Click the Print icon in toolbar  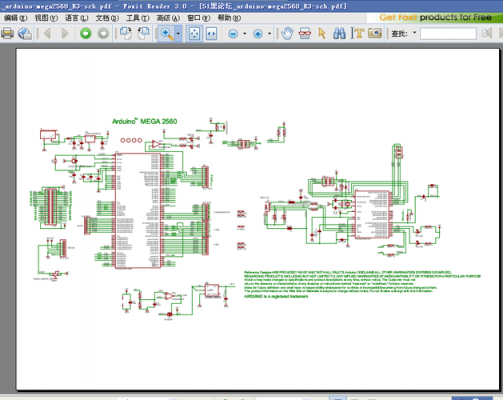tap(7, 33)
